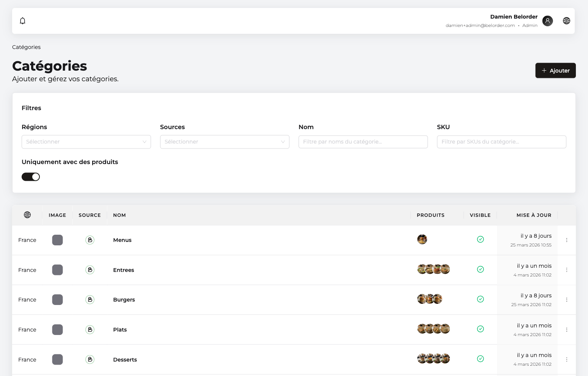588x376 pixels.
Task: Click the product thumbnails in Entrees row
Action: point(434,269)
